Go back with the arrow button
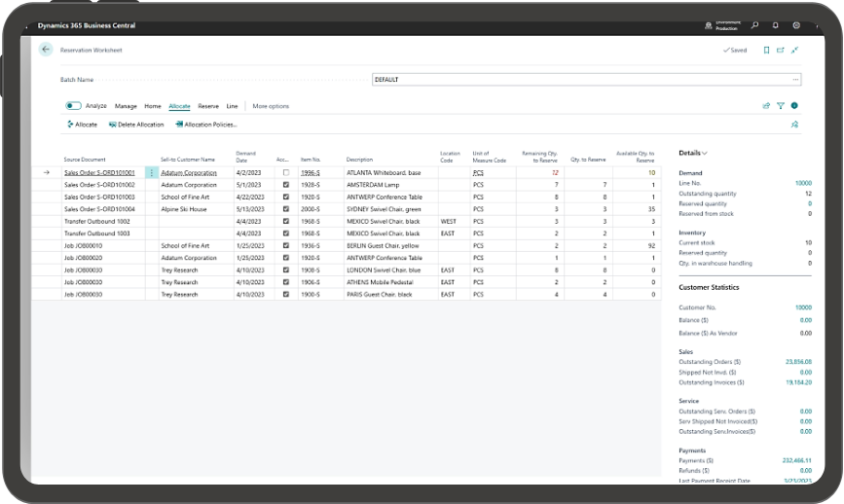Screen dimensions: 844x504 [x=46, y=50]
